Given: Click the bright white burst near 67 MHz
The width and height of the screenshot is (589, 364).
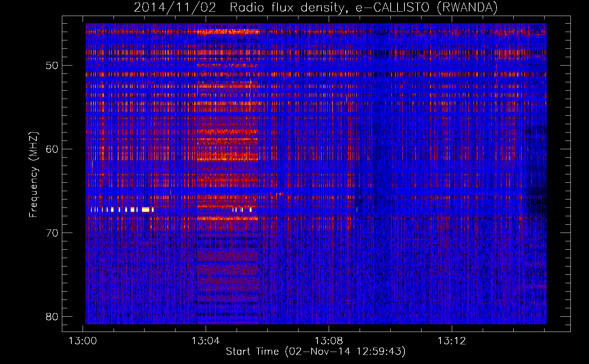Looking at the screenshot, I should tap(146, 209).
